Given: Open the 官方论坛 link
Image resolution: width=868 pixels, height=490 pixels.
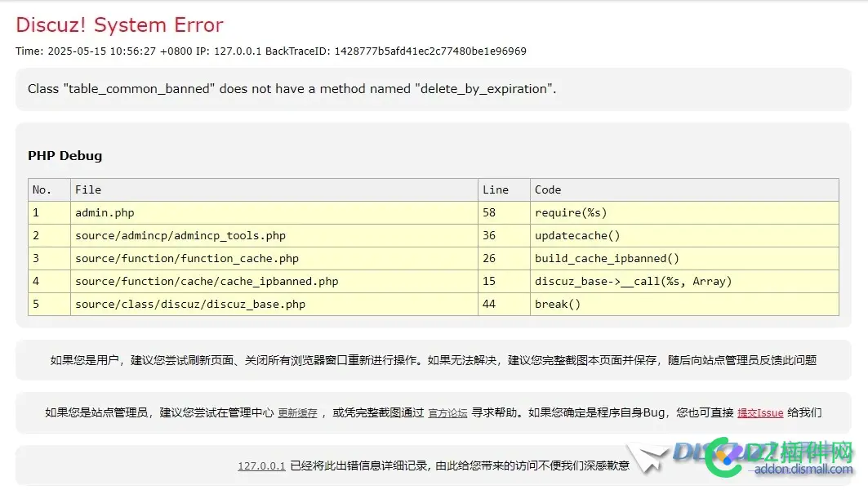Looking at the screenshot, I should click(x=447, y=413).
